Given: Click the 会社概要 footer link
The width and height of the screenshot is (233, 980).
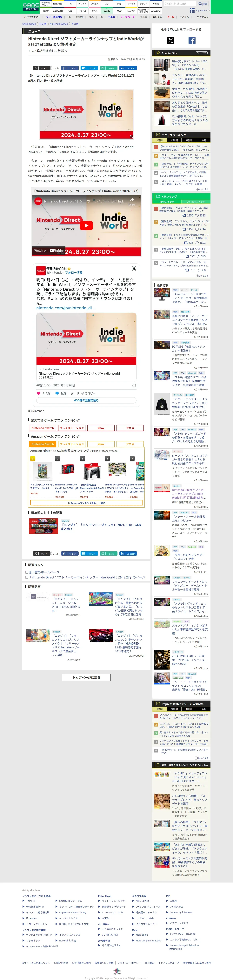Looking at the screenshot, I should point(149,963).
